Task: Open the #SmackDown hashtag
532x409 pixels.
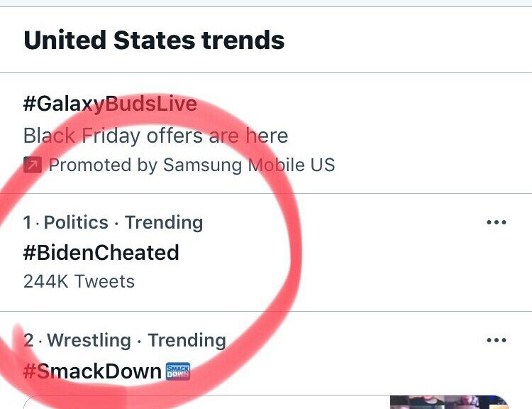Action: pyautogui.click(x=92, y=371)
